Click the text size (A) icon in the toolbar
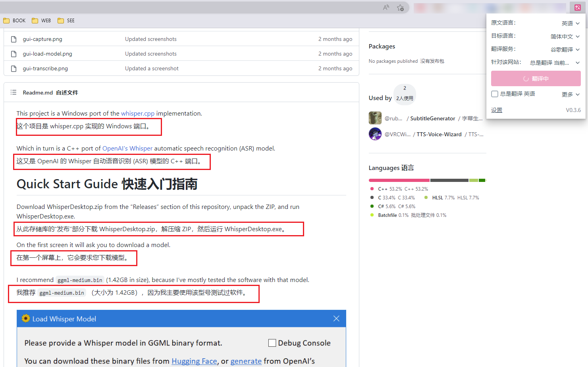 [386, 7]
